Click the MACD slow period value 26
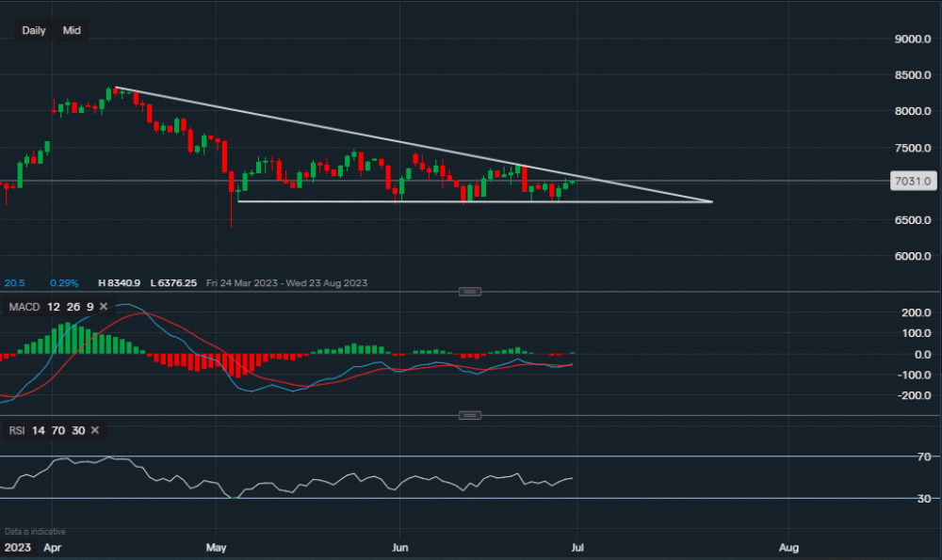 pyautogui.click(x=71, y=307)
